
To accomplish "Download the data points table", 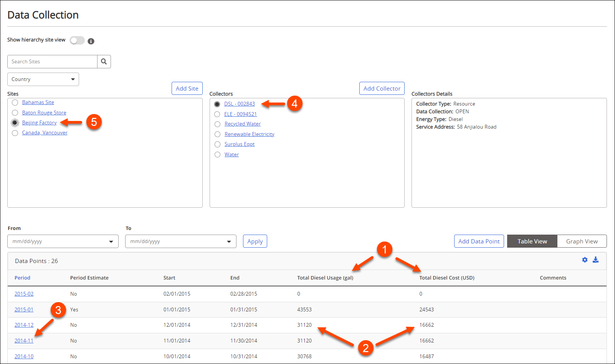I will coord(596,260).
